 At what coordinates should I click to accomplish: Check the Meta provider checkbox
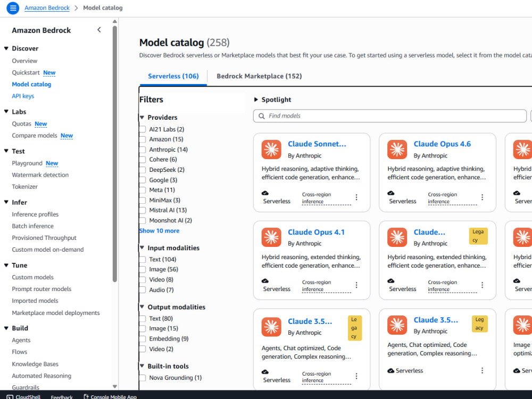tap(143, 190)
